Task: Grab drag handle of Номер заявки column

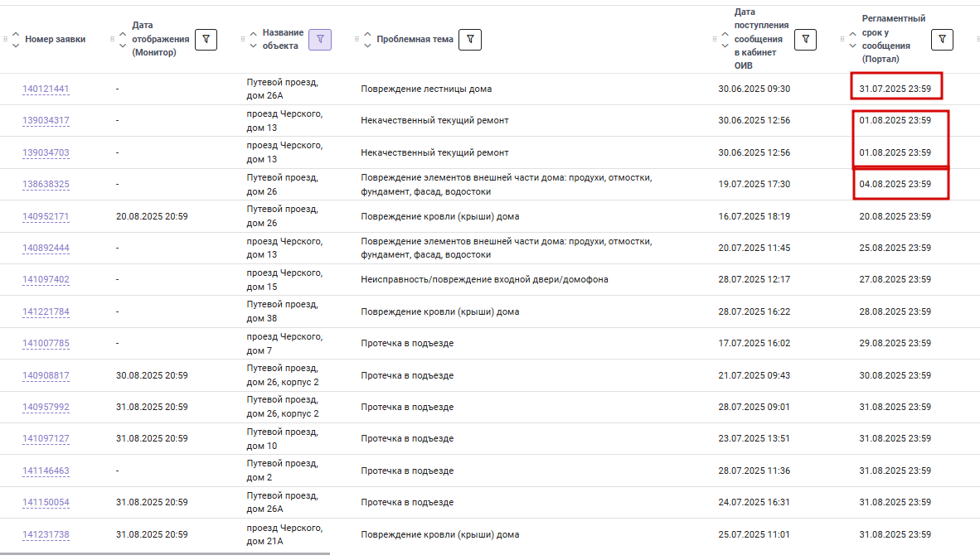Action: point(6,39)
